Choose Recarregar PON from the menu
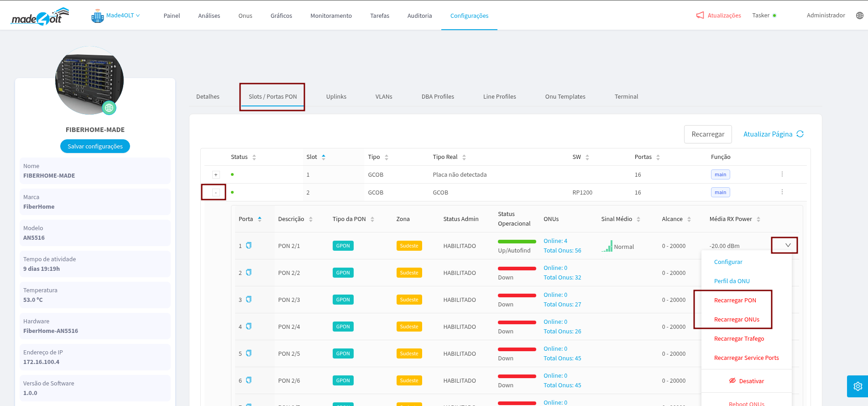The height and width of the screenshot is (406, 868). click(x=735, y=300)
